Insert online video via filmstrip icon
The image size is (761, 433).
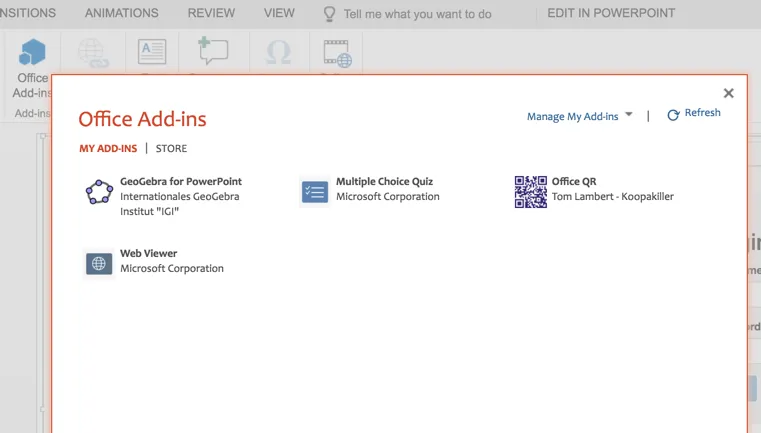click(x=337, y=53)
